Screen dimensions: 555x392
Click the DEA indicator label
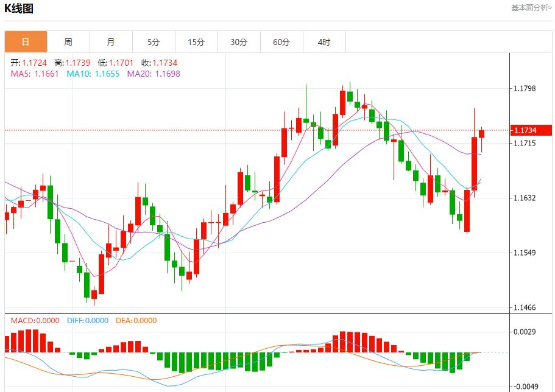[136, 321]
